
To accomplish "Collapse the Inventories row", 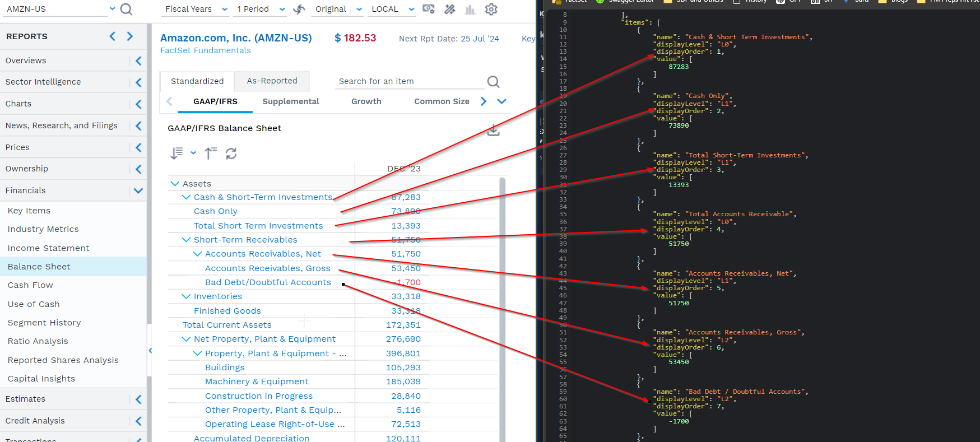I will 186,296.
